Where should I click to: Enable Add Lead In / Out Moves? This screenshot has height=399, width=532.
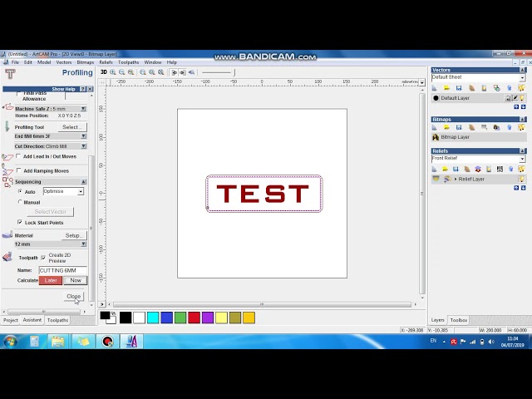pyautogui.click(x=18, y=156)
